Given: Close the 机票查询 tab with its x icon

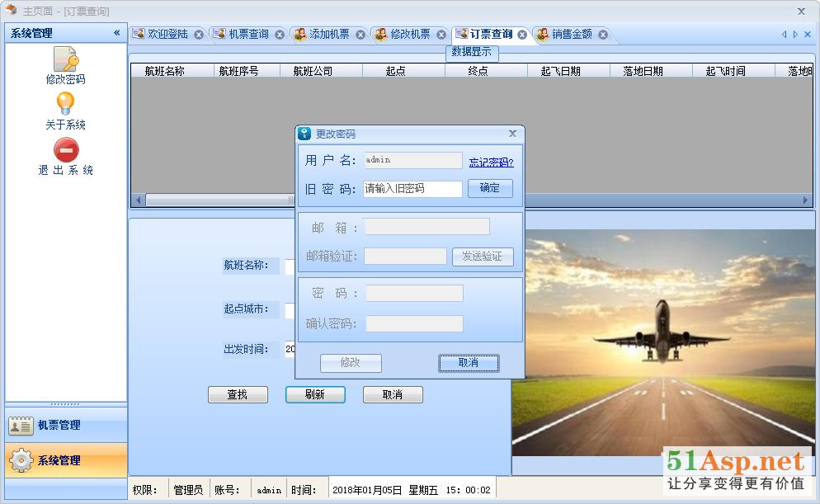Looking at the screenshot, I should pos(280,35).
